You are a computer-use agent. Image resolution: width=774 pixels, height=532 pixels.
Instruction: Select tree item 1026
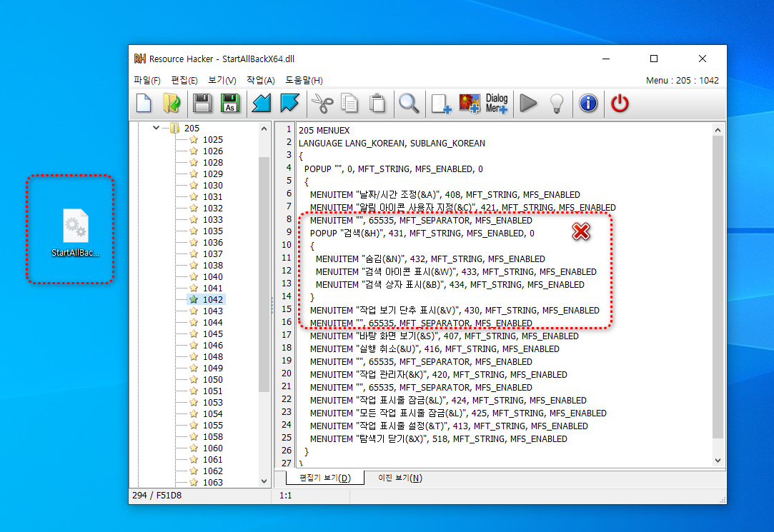[213, 151]
